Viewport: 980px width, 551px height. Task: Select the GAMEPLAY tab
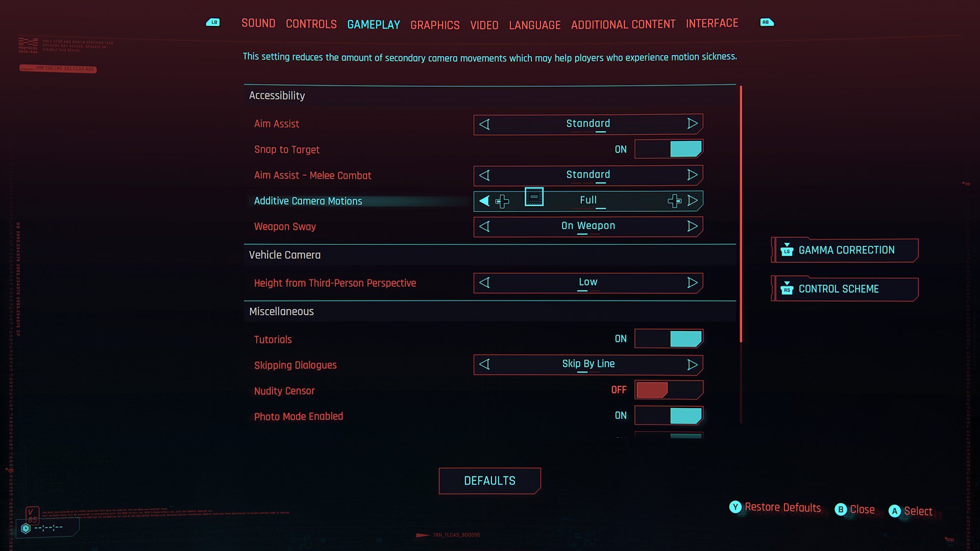click(374, 23)
